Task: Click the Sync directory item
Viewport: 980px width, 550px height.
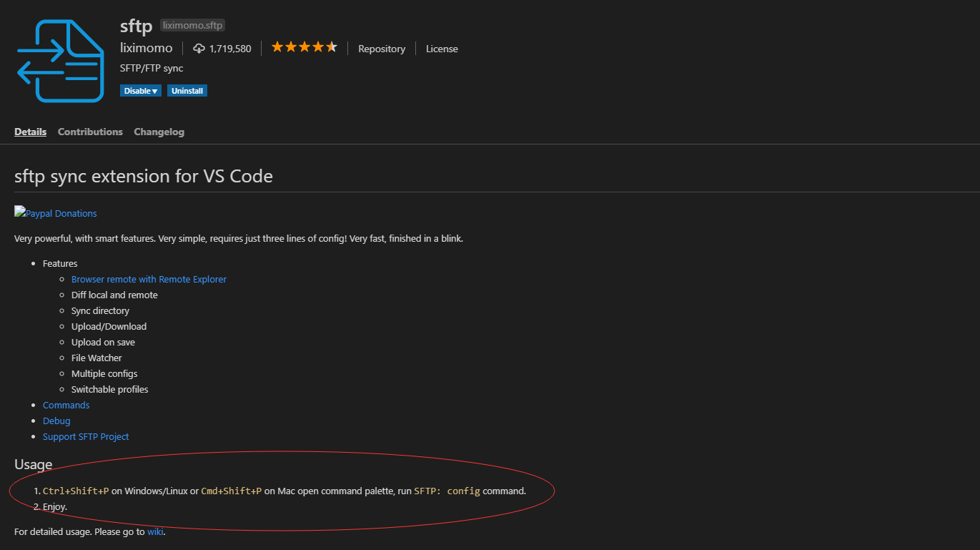Action: (x=100, y=310)
